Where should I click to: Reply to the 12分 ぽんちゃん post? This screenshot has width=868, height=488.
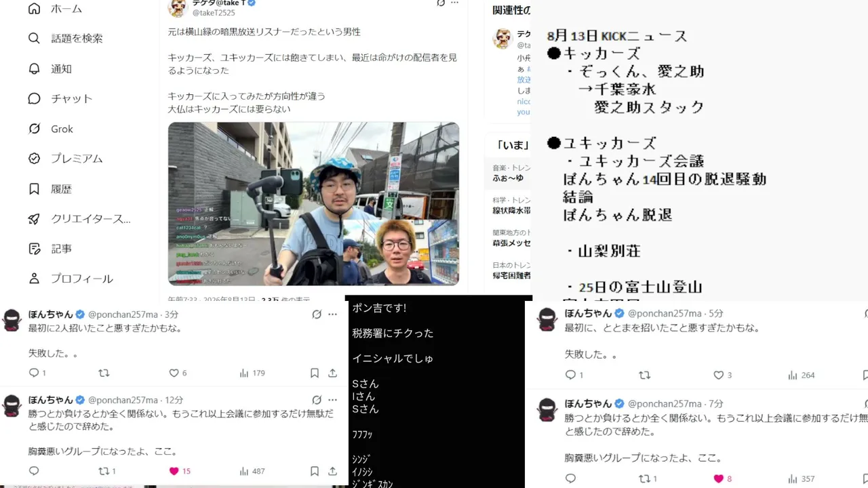click(34, 471)
